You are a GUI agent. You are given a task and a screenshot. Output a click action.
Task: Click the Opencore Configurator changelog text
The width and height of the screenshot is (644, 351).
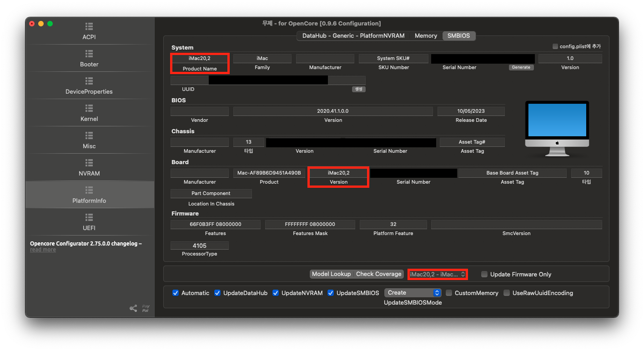[86, 244]
